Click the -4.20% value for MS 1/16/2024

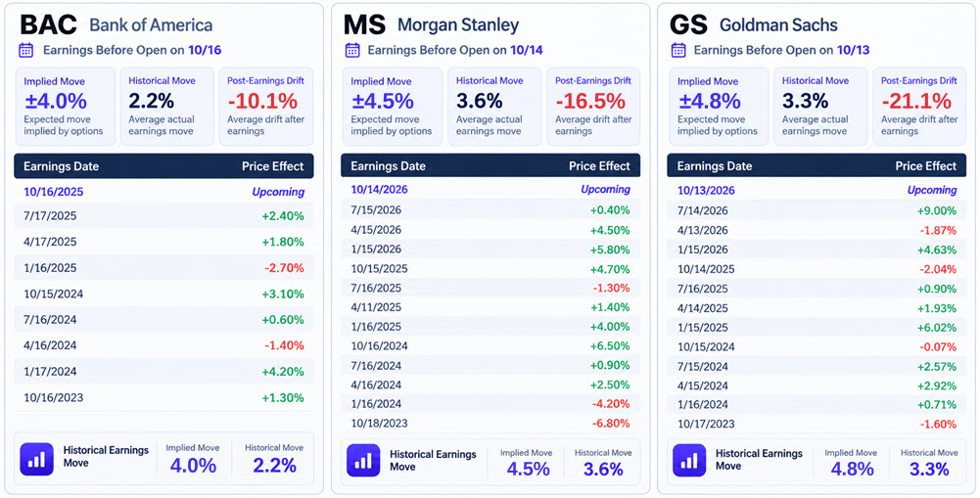tap(610, 404)
